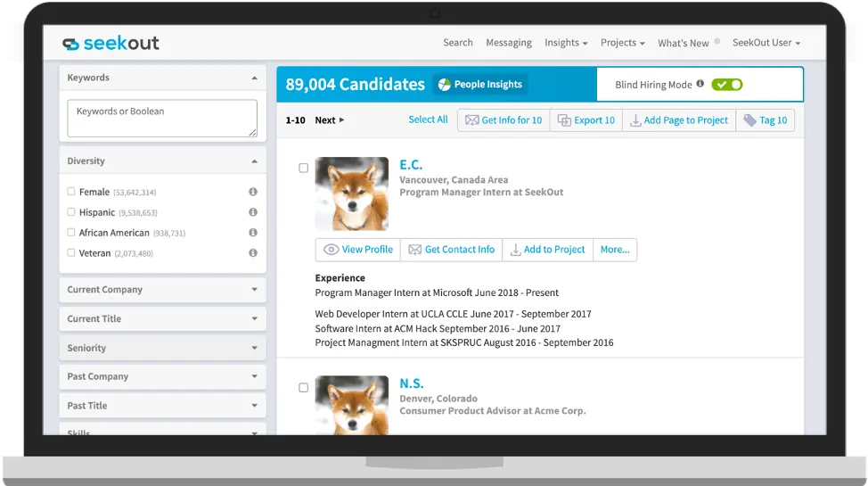Open View Profile for E.C.
Image resolution: width=868 pixels, height=486 pixels.
pyautogui.click(x=358, y=250)
